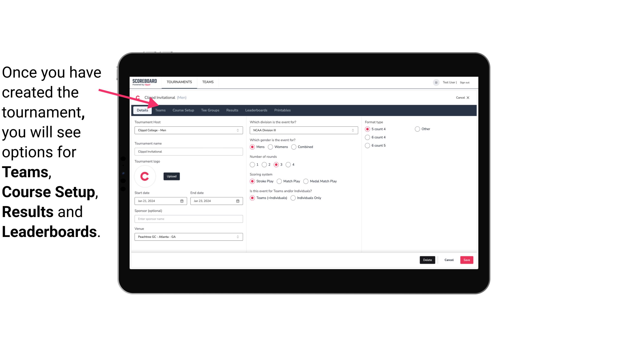
Task: Click the Delete button
Action: pos(427,260)
